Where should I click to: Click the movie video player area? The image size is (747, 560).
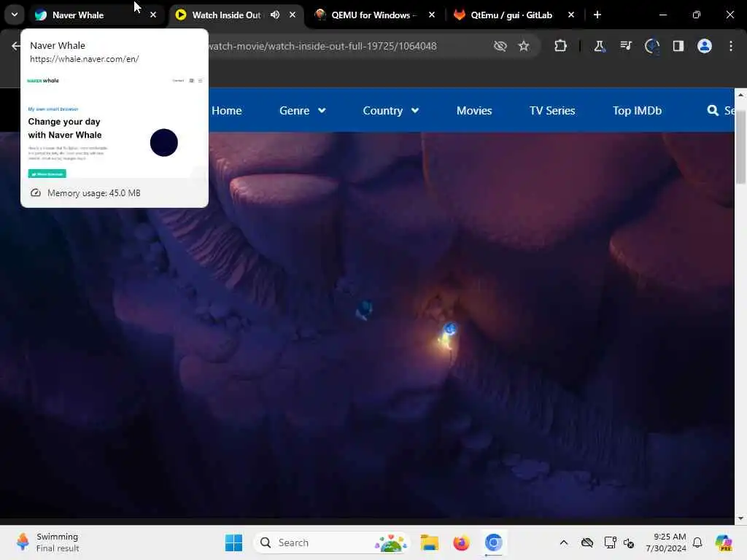367,324
